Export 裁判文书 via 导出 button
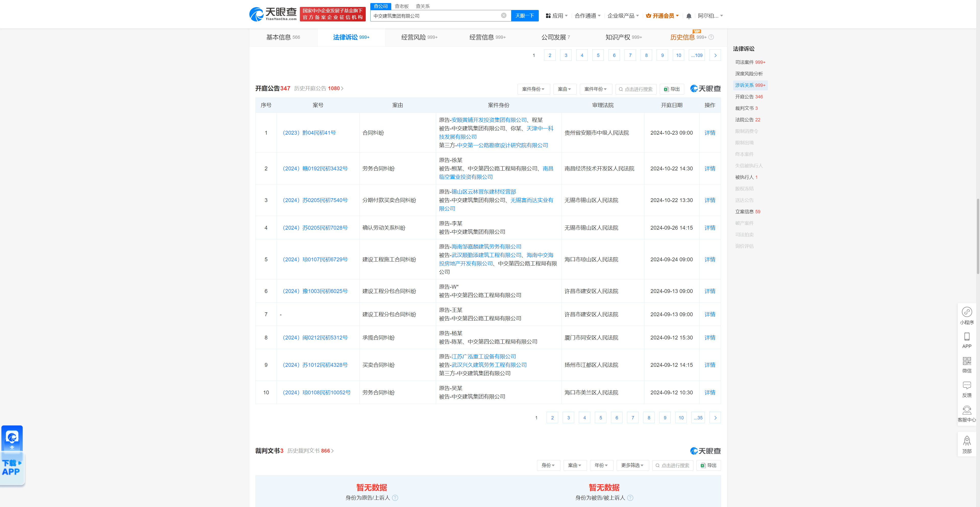 pos(709,466)
